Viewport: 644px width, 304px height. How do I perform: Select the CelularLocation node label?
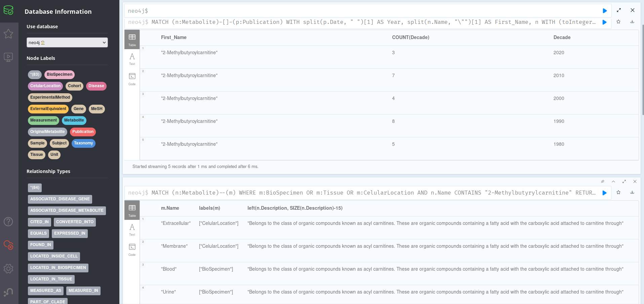45,86
